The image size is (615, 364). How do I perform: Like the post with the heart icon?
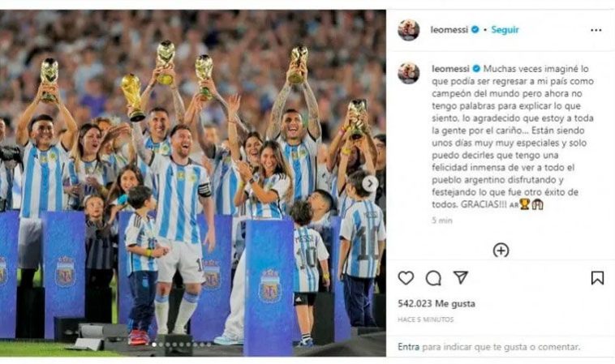[406, 278]
